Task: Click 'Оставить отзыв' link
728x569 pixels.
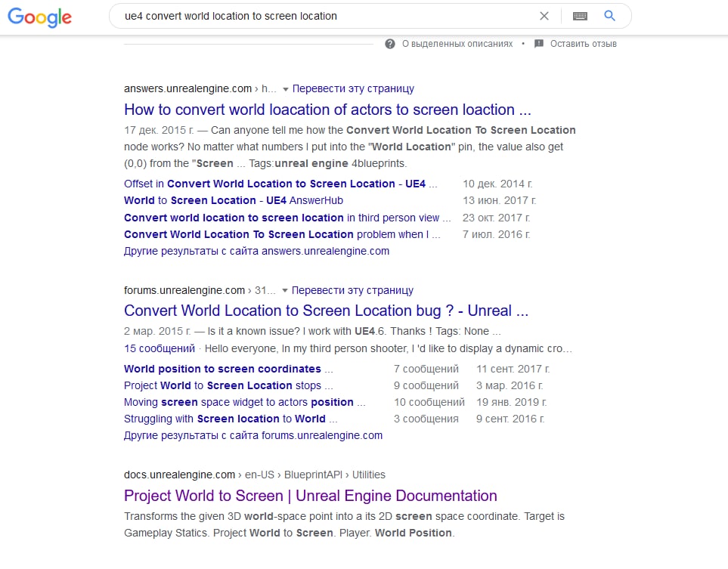Action: pyautogui.click(x=584, y=44)
